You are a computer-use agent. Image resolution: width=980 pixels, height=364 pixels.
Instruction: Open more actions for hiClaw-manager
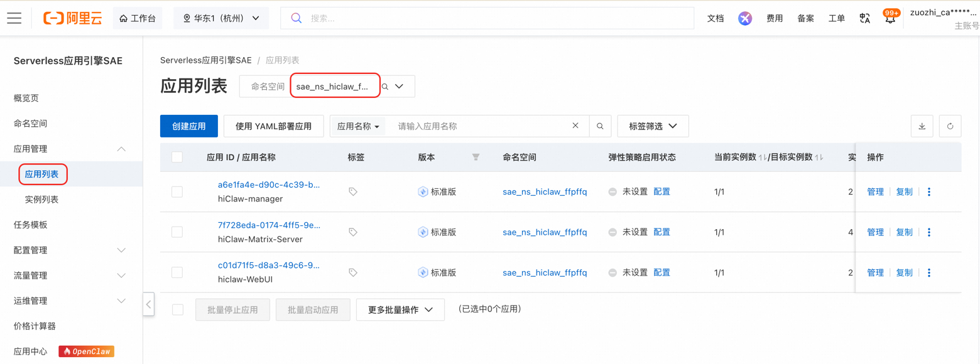pos(929,192)
